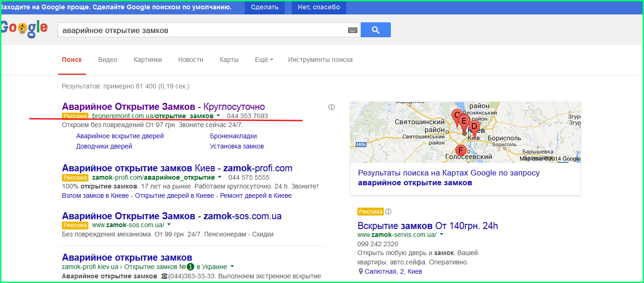This screenshot has height=283, width=644.
Task: Open Аварийное Открытие Замков - zamok-sos.com.ua result
Action: click(x=172, y=216)
